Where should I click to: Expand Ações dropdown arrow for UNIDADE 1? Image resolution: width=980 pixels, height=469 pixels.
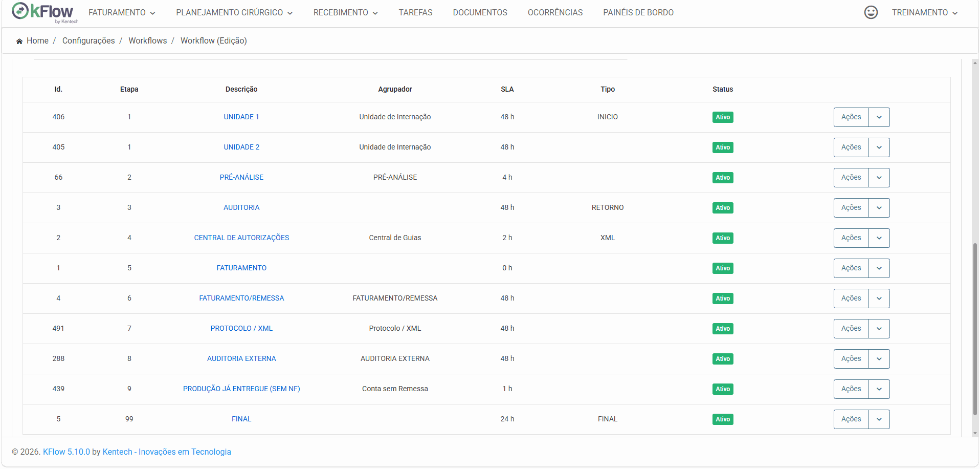click(879, 117)
